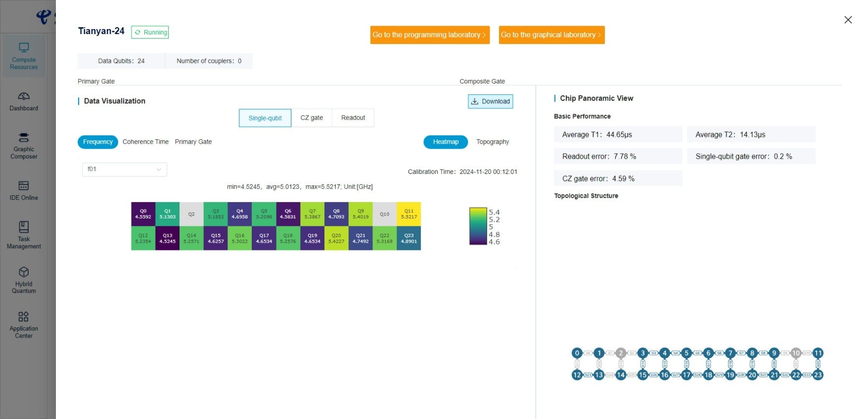Click heatmap cell Q0 4.5592
Screen dimensions: 868x419
(143, 214)
